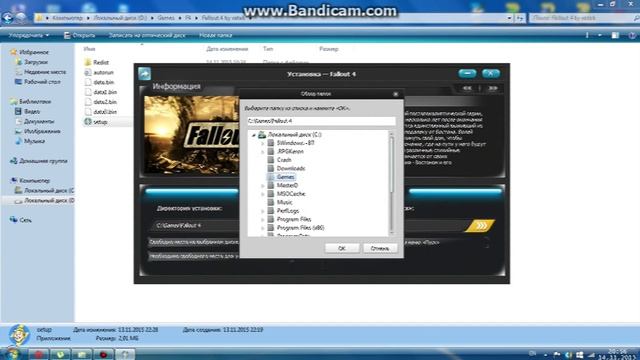This screenshot has height=360, width=640.
Task: Collapse the Локальный диск (C:) tree node
Action: [253, 135]
